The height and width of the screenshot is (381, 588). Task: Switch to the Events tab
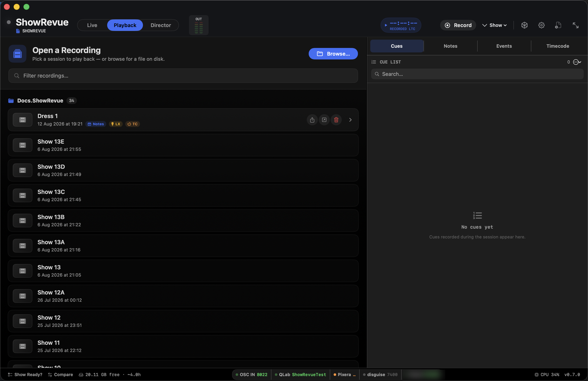pyautogui.click(x=504, y=46)
